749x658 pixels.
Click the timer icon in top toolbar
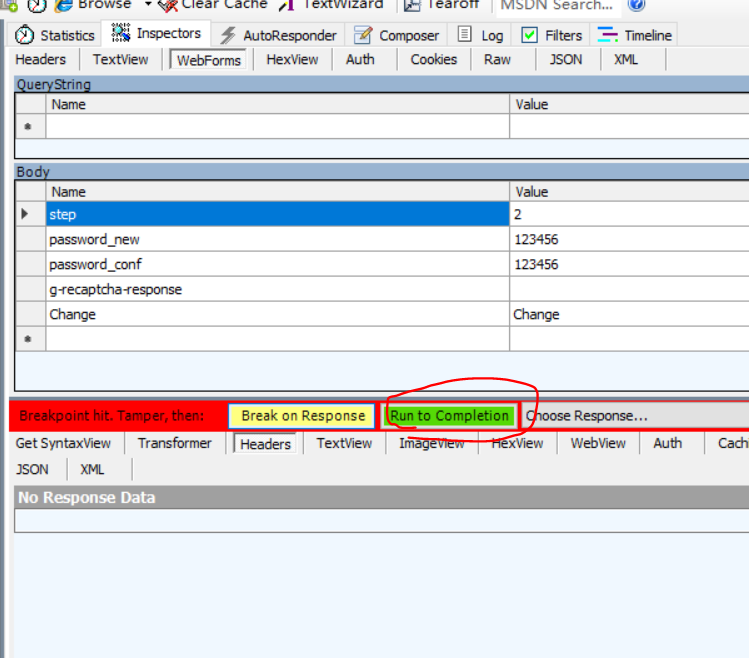(x=37, y=5)
